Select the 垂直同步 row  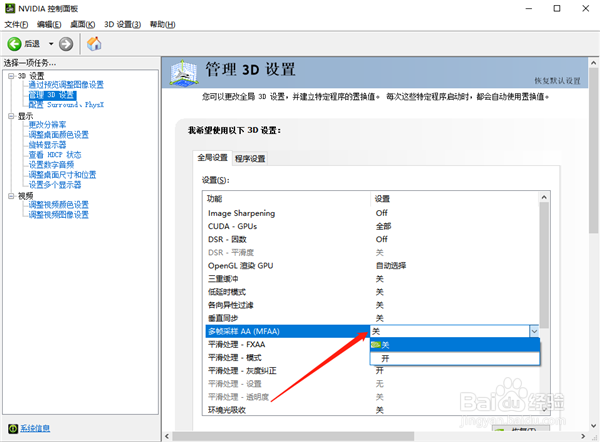pos(372,318)
